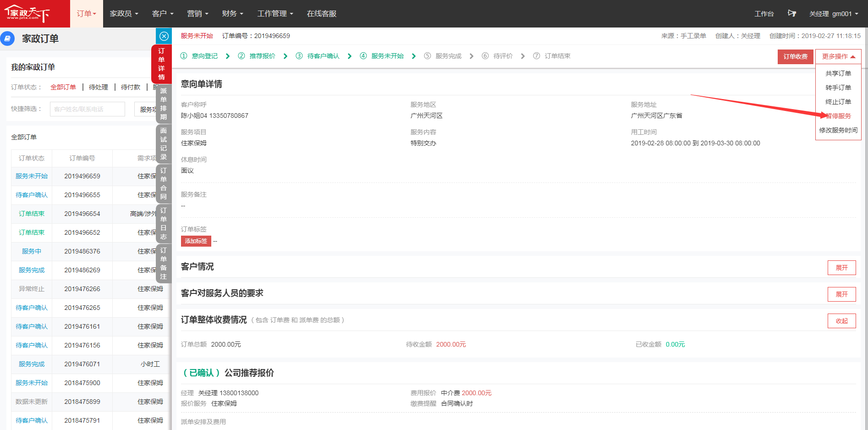Image resolution: width=868 pixels, height=430 pixels.
Task: Click step 服务未开始 in the progress bar
Action: (382, 56)
